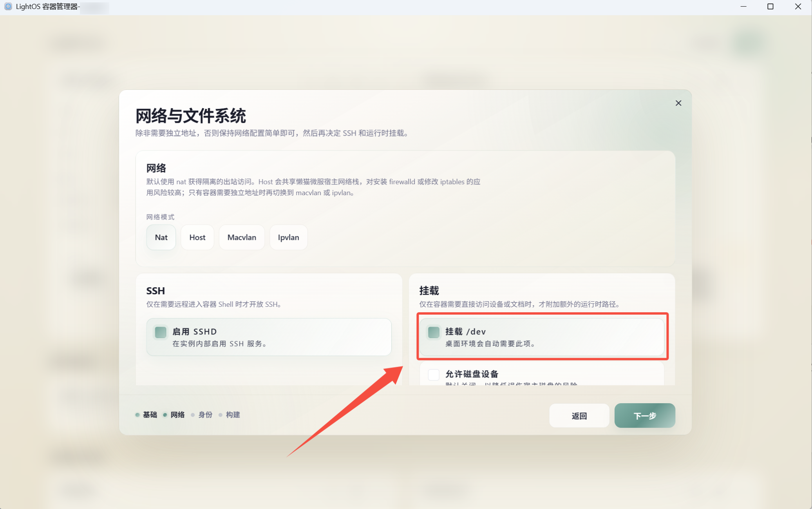This screenshot has width=812, height=509.
Task: Click the 网络 section heading
Action: (x=156, y=168)
